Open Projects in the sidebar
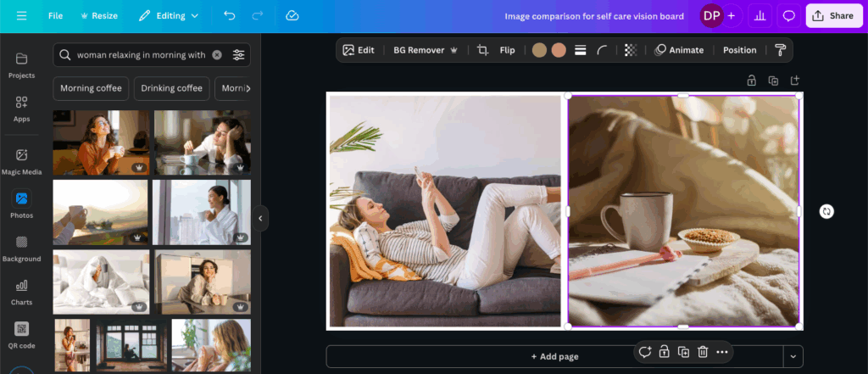This screenshot has height=374, width=868. pyautogui.click(x=21, y=65)
